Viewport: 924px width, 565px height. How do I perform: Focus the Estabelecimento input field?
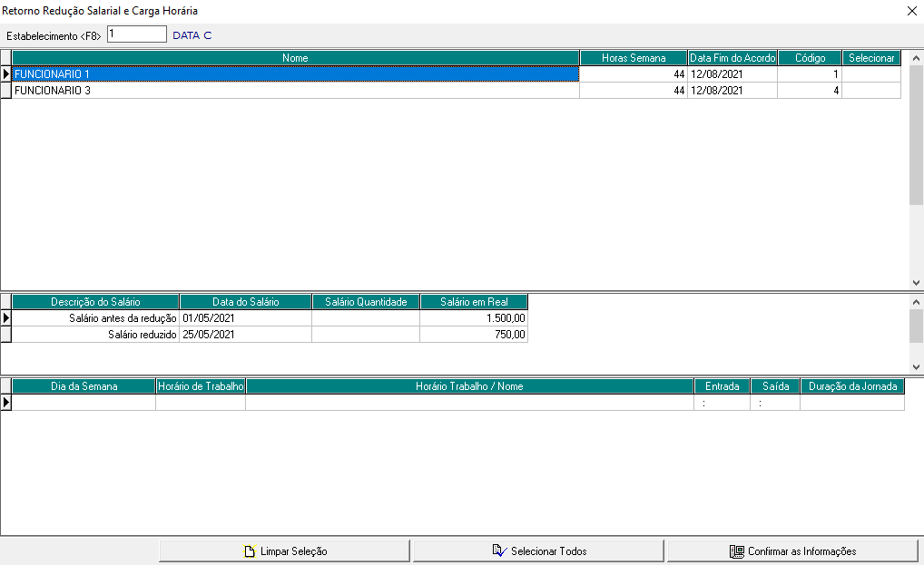tap(137, 34)
